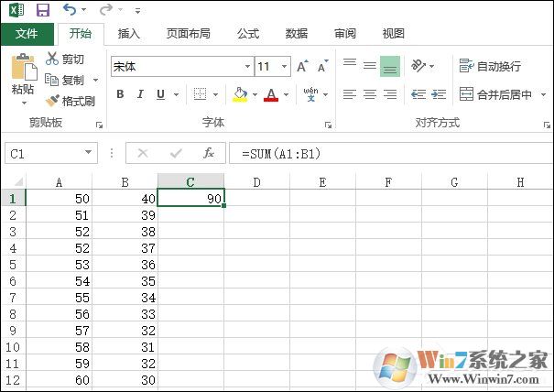Confirm formula entry with the checkmark

[176, 153]
